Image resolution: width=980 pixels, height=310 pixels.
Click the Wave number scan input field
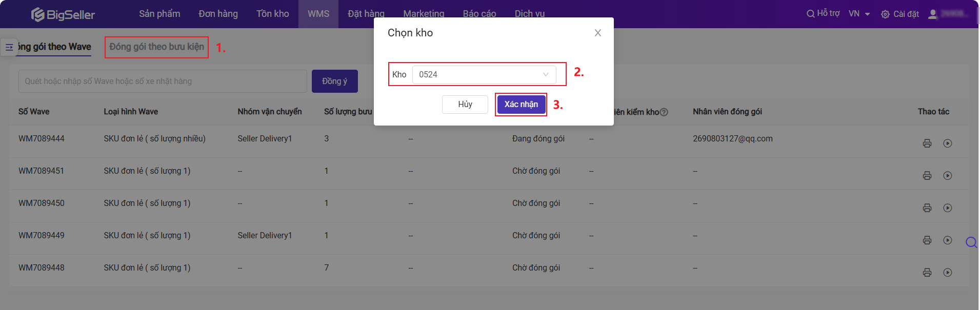163,81
